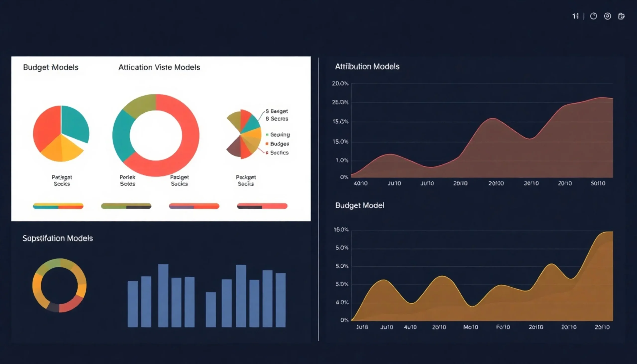Select the Attication Viste Models heading
Image resolution: width=637 pixels, height=364 pixels.
pyautogui.click(x=159, y=67)
